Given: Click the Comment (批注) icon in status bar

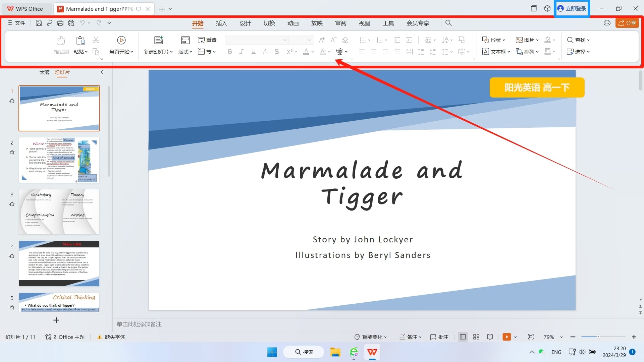Looking at the screenshot, I should [439, 337].
